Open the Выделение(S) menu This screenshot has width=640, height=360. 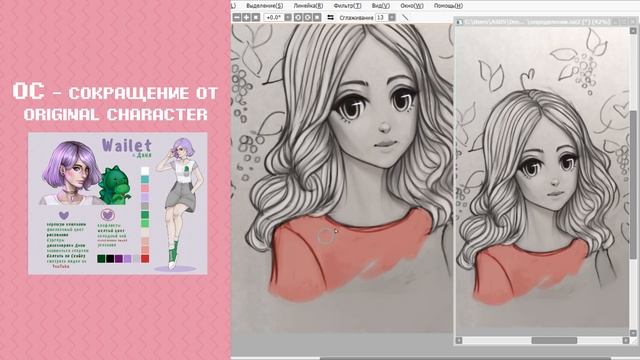[264, 6]
